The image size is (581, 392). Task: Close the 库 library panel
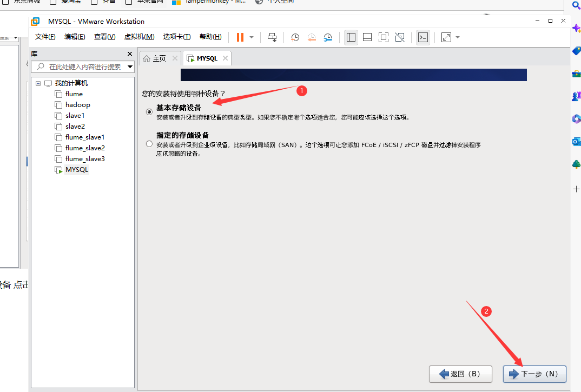click(130, 54)
